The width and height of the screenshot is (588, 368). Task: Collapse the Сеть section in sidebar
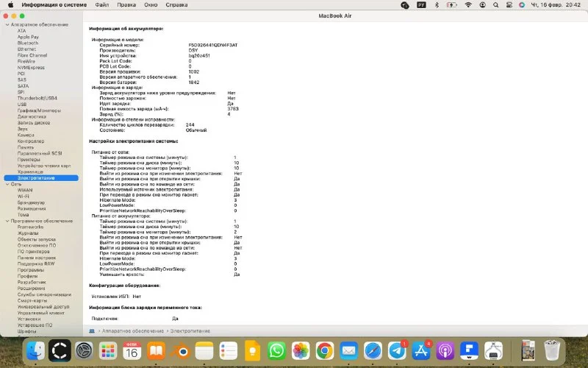coord(7,183)
